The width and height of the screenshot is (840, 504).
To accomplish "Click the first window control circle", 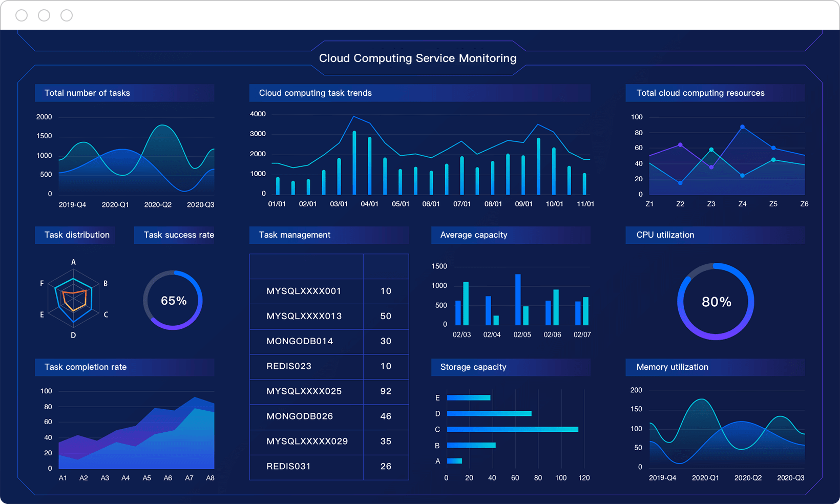I will (22, 15).
